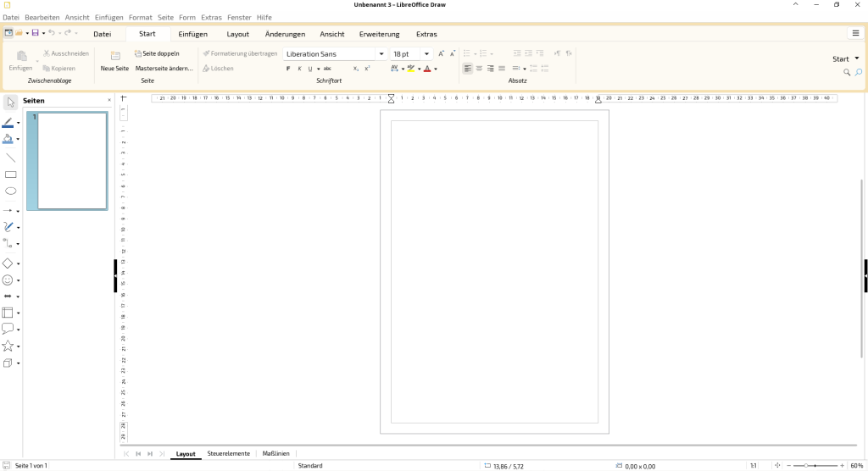Toggle bold formatting
The image size is (868, 471).
point(288,69)
